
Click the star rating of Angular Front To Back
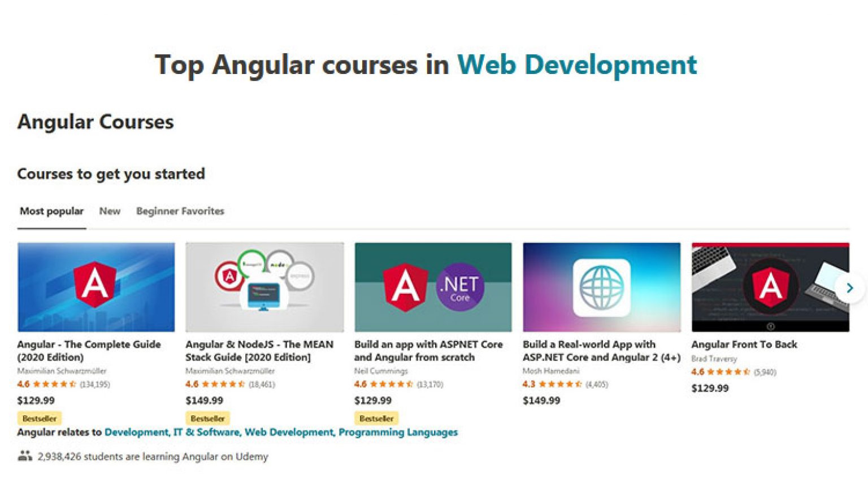pos(727,372)
